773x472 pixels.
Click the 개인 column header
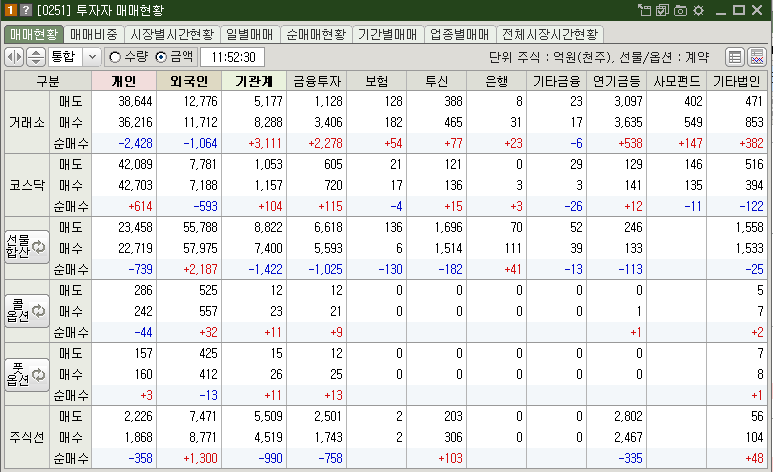tap(124, 81)
